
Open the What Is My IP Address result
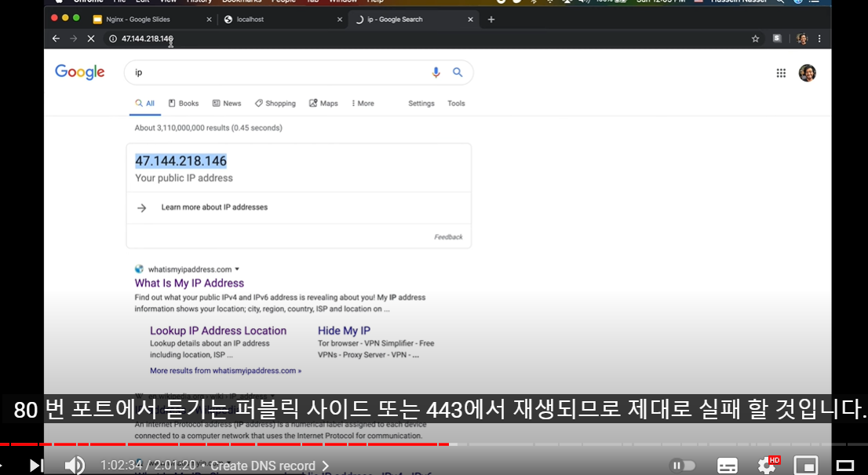[x=189, y=283]
